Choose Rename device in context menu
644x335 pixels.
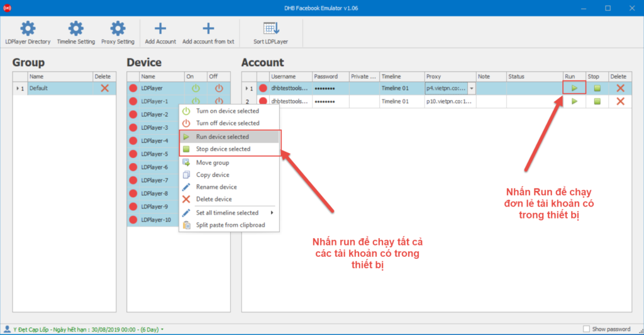click(x=229, y=186)
